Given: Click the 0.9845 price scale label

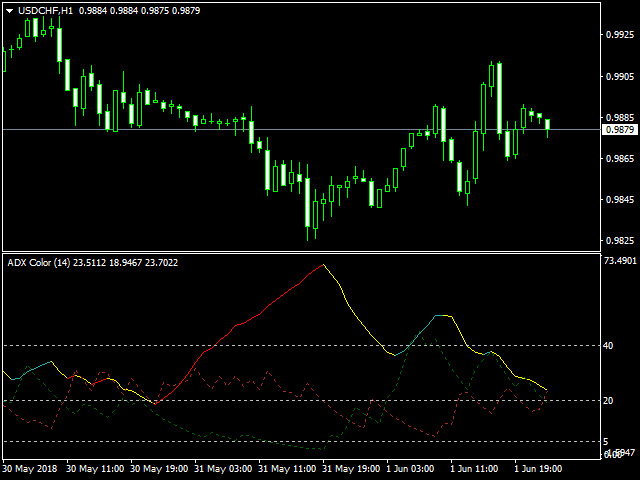Looking at the screenshot, I should click(622, 199).
